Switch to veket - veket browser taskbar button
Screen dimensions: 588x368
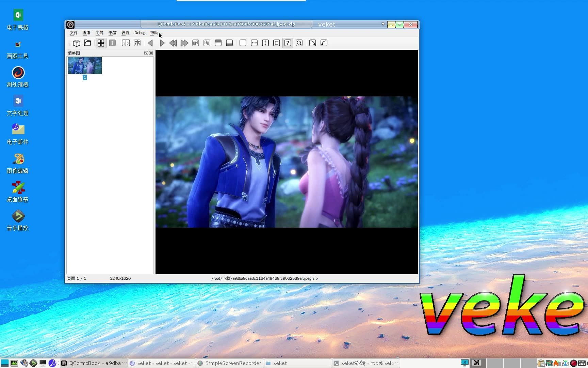[x=162, y=363]
